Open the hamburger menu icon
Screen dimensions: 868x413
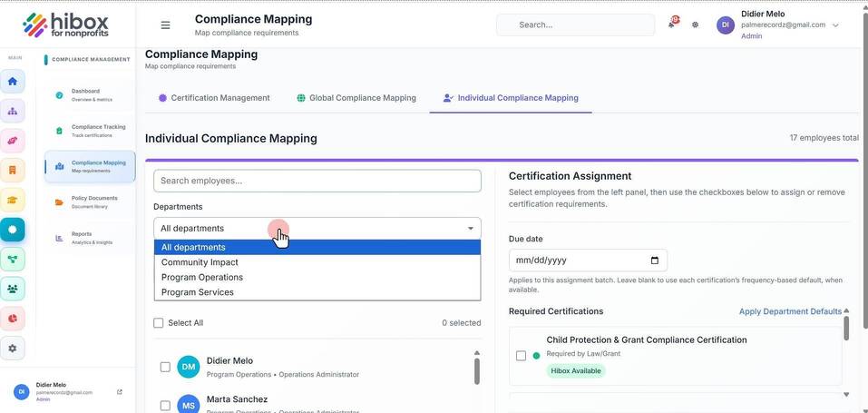tap(165, 25)
